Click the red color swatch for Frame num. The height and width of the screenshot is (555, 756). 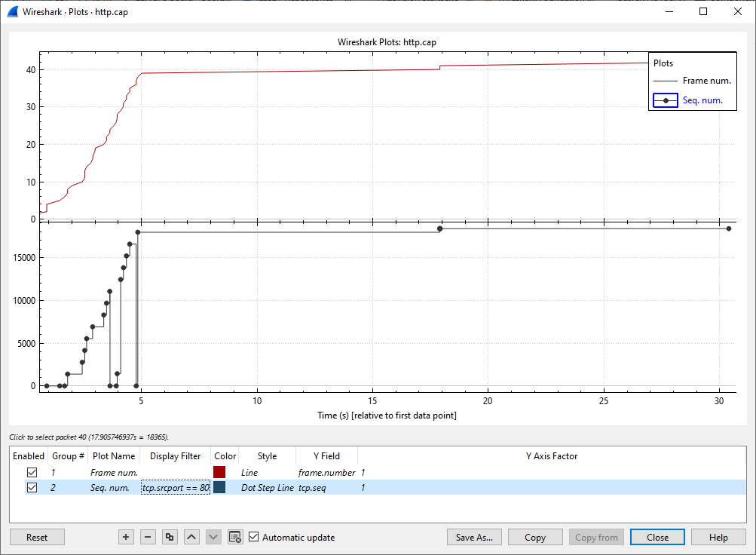coord(219,472)
